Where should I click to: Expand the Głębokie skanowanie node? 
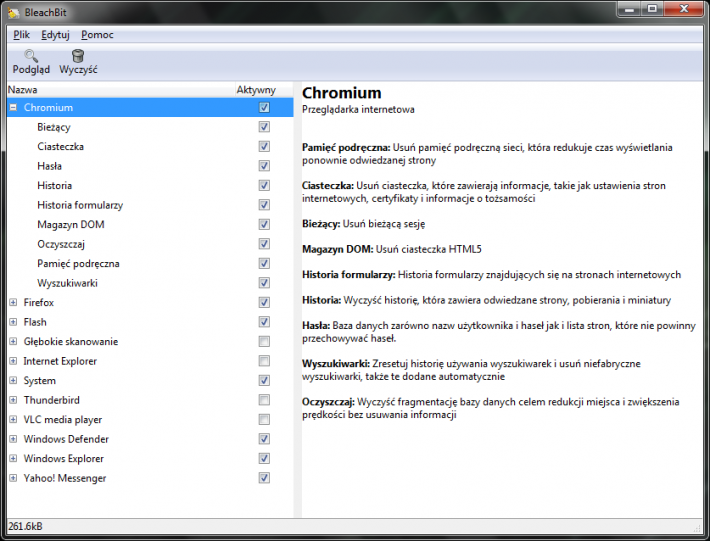(13, 341)
